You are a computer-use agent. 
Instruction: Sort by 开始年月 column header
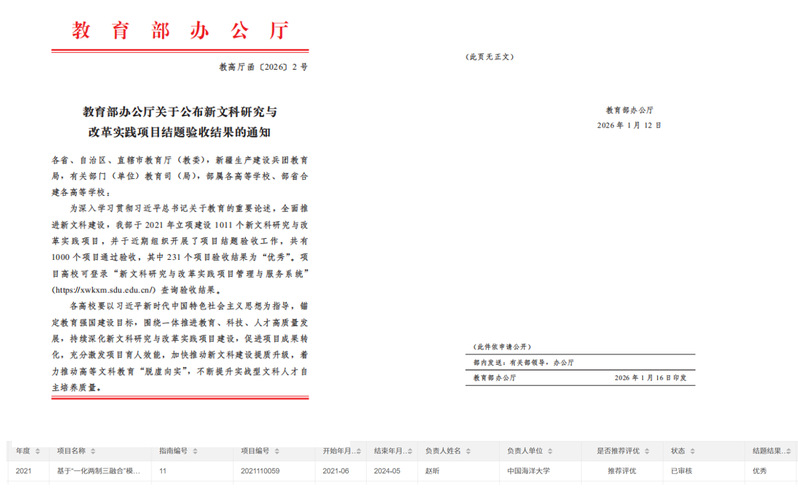point(337,449)
